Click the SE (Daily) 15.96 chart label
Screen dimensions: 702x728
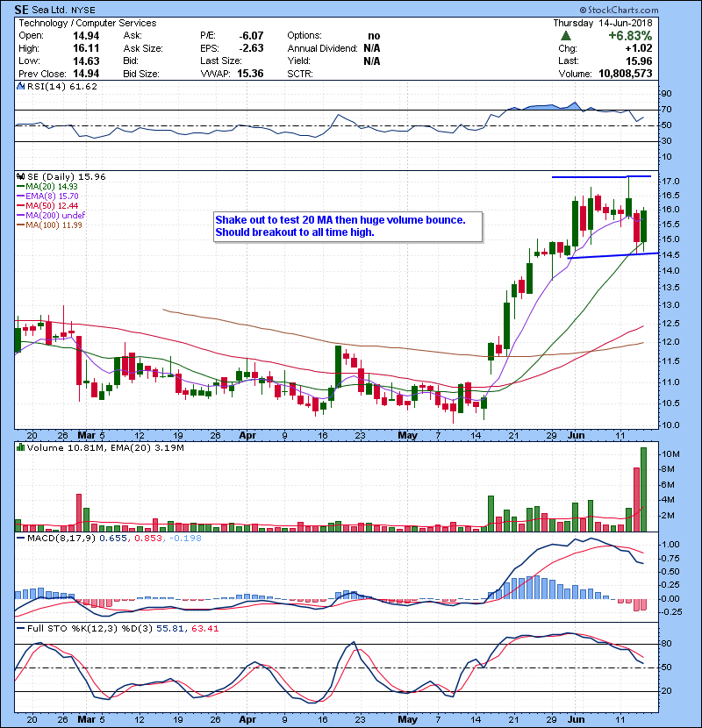(67, 177)
